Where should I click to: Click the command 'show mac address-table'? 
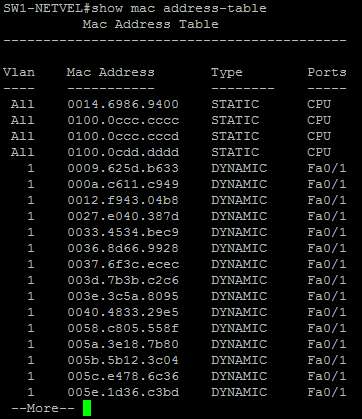tap(179, 8)
